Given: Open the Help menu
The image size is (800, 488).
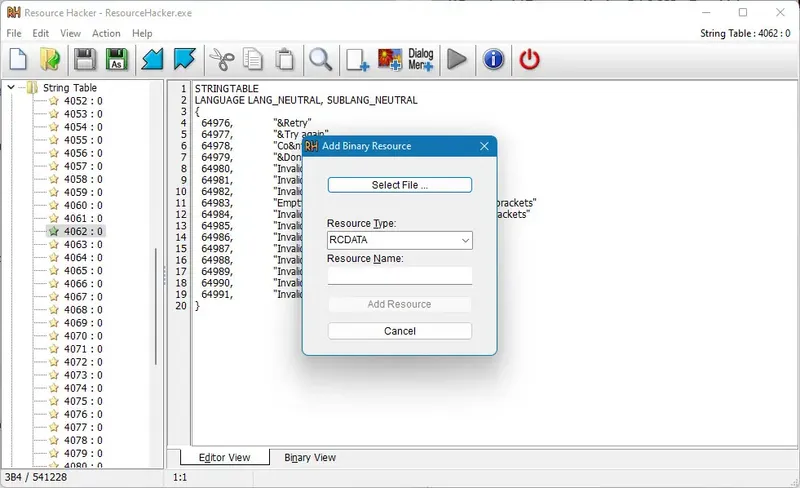Looking at the screenshot, I should click(x=142, y=33).
